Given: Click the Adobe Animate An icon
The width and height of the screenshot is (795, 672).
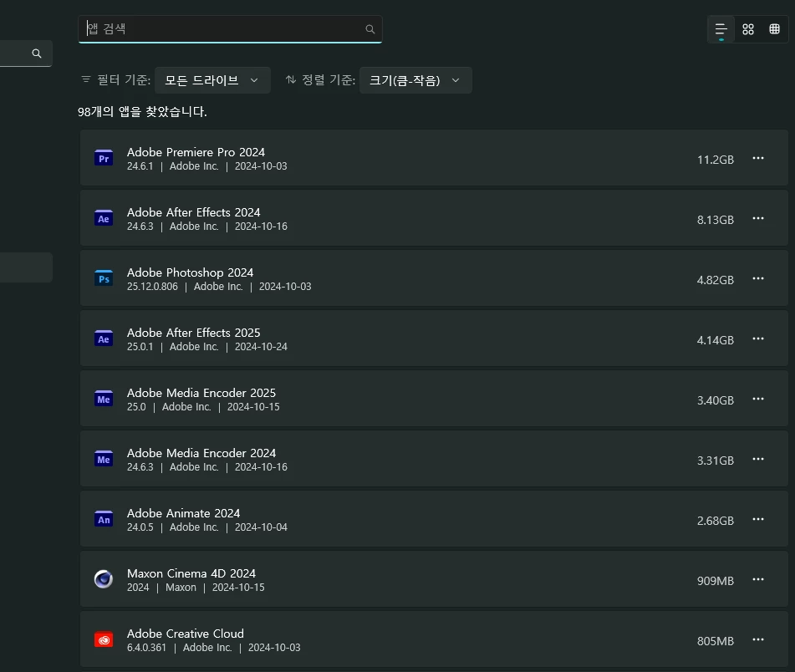Looking at the screenshot, I should pos(104,519).
